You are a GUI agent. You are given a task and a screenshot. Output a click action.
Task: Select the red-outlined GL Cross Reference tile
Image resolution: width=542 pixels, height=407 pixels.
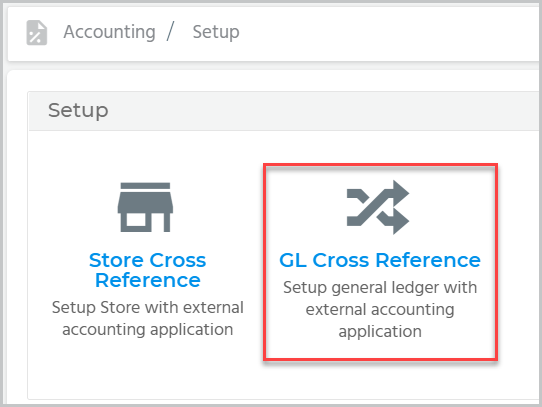[x=380, y=262]
